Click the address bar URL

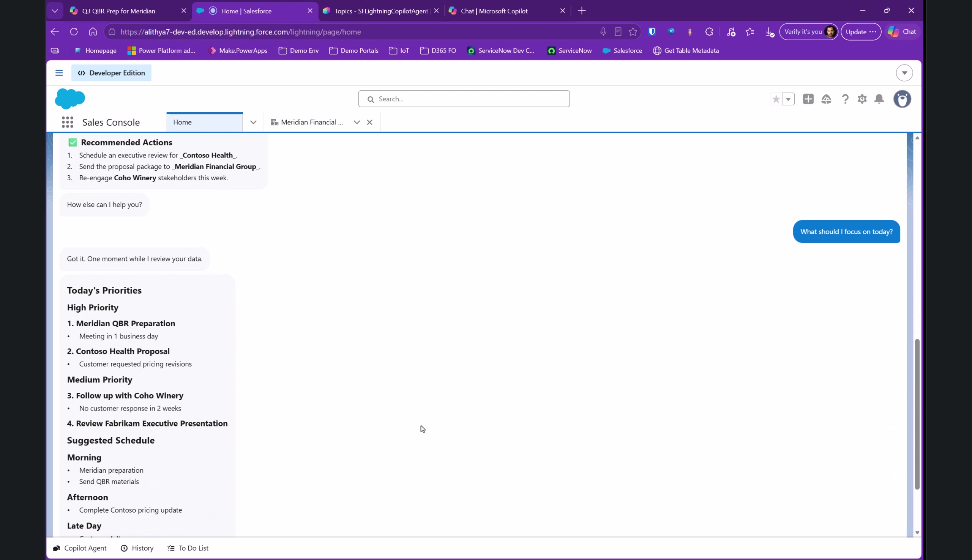pyautogui.click(x=240, y=32)
